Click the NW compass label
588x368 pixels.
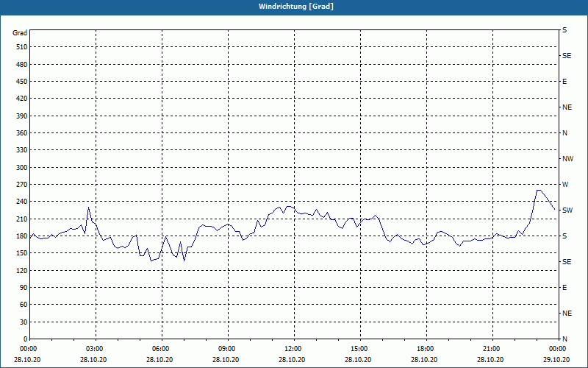(567, 159)
